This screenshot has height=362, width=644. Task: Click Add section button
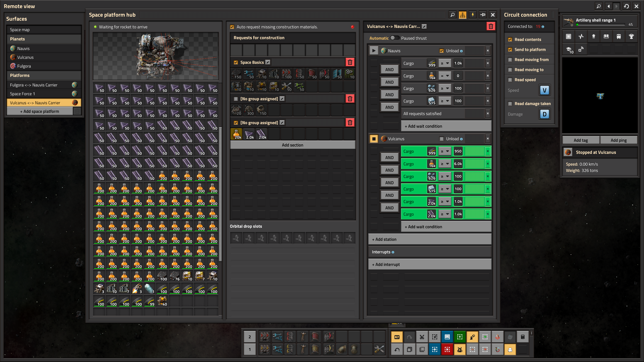tap(293, 145)
